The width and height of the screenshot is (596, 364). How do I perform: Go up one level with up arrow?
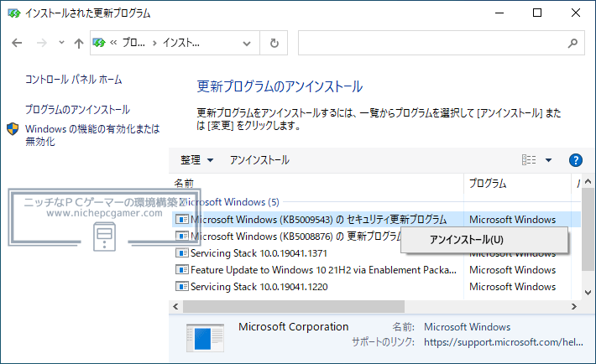tap(79, 43)
